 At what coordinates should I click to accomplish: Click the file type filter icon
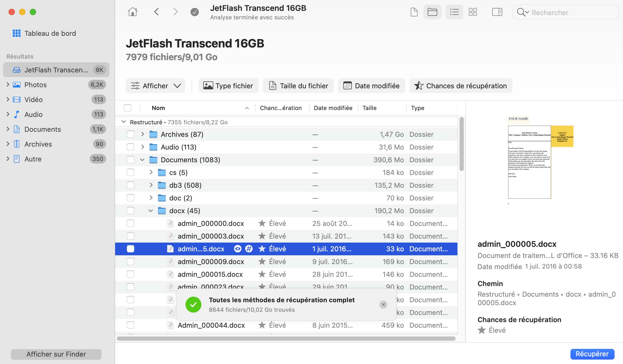(x=228, y=85)
